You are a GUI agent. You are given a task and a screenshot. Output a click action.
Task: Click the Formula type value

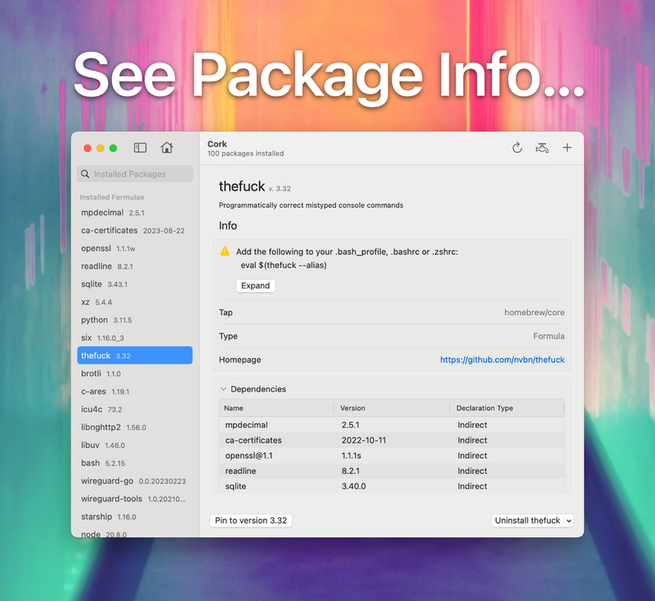[x=548, y=336]
